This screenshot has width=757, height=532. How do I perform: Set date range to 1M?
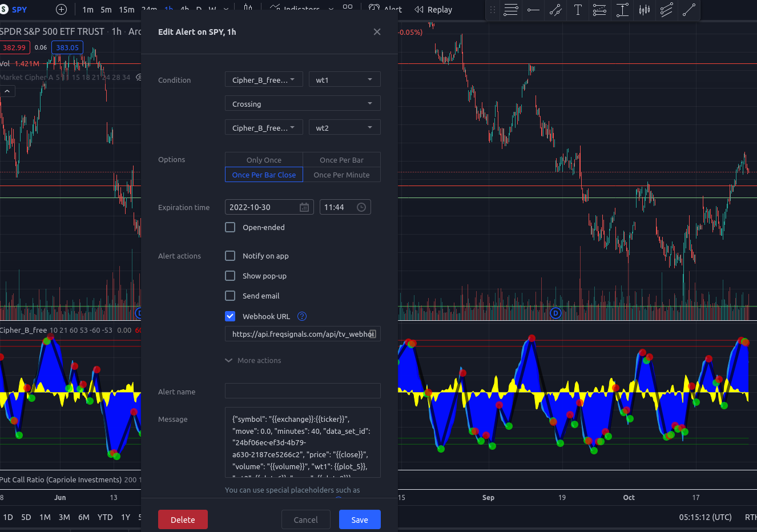point(45,517)
